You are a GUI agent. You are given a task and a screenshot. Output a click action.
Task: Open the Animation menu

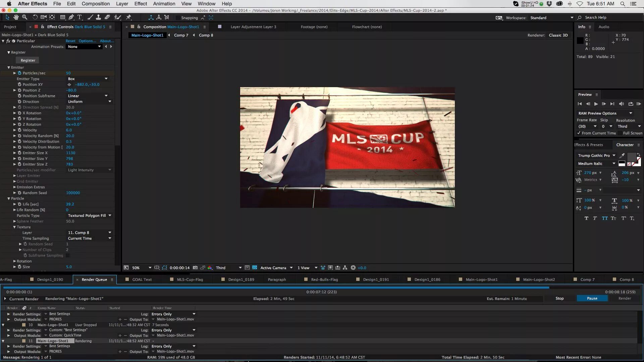coord(164,4)
